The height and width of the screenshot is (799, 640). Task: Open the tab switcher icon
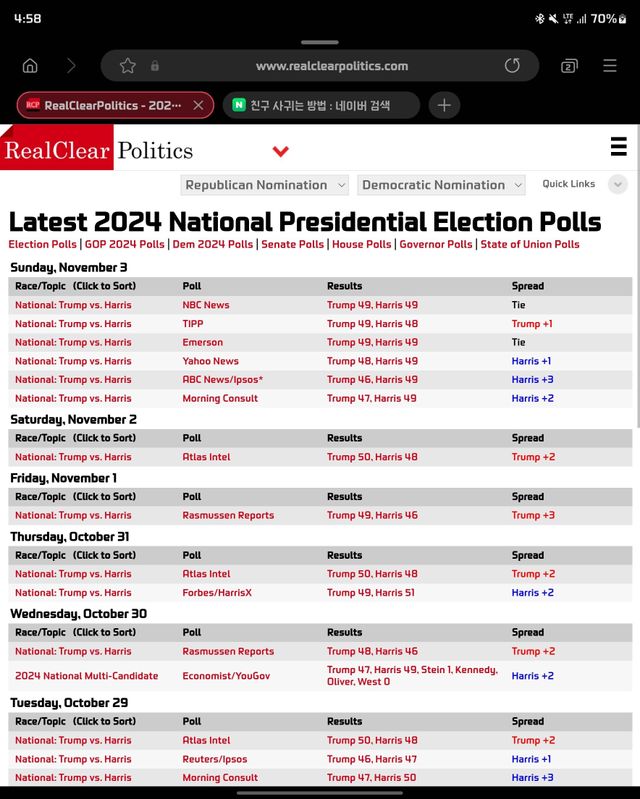click(568, 66)
